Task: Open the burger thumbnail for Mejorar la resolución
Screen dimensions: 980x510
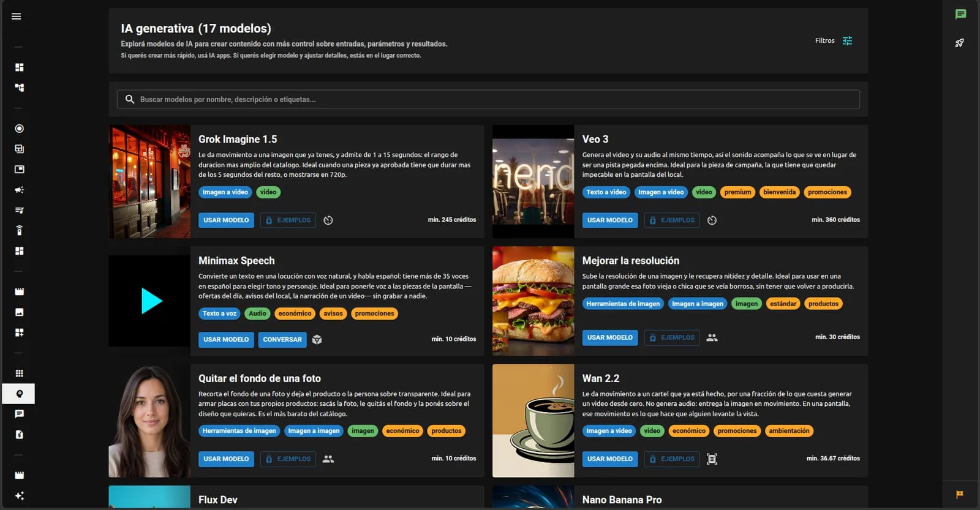Action: pyautogui.click(x=533, y=301)
